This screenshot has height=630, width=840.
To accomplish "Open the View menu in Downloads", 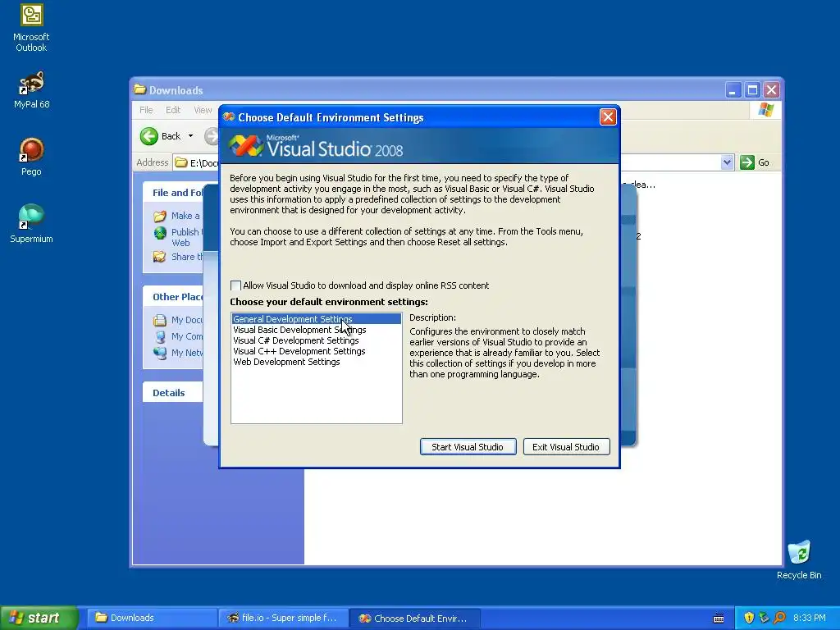I will click(203, 110).
